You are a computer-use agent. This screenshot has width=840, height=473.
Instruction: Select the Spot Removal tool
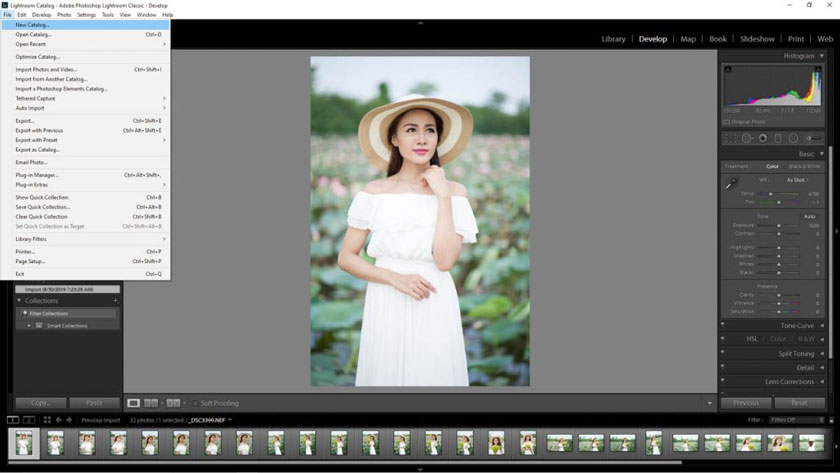tap(747, 138)
